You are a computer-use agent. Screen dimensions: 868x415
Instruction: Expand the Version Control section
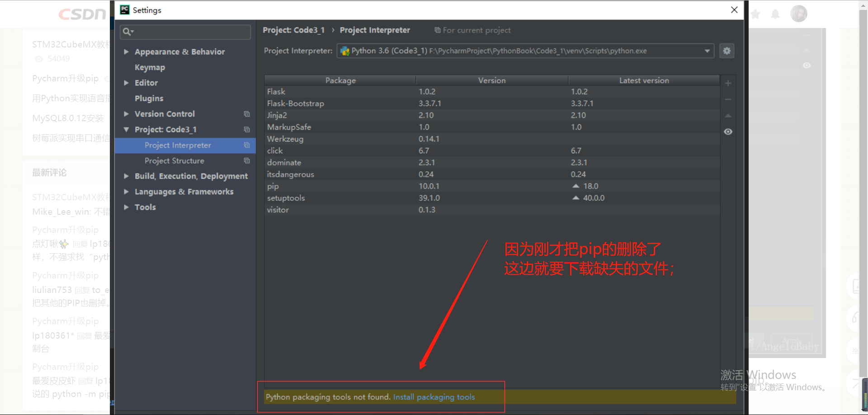point(127,114)
